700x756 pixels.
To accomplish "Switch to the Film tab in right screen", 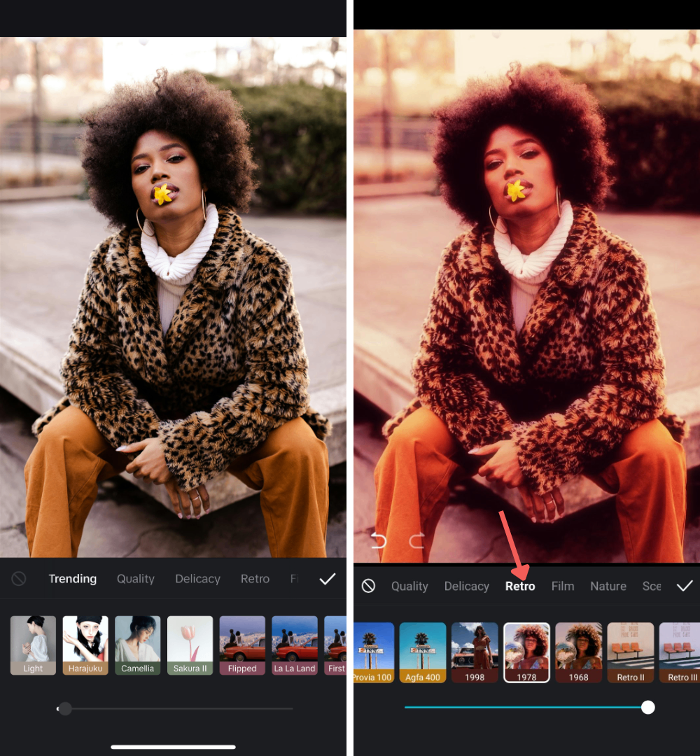I will [x=563, y=587].
